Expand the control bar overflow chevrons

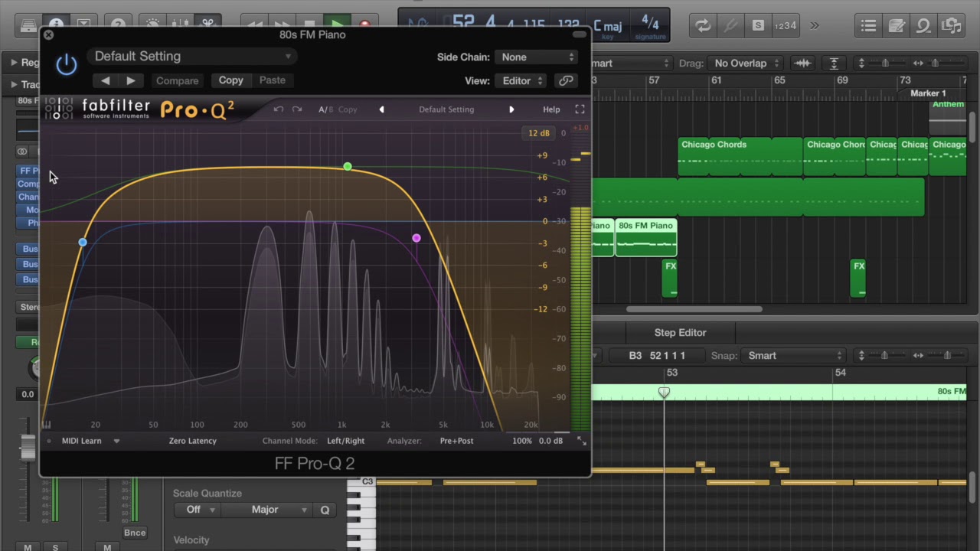click(x=814, y=25)
